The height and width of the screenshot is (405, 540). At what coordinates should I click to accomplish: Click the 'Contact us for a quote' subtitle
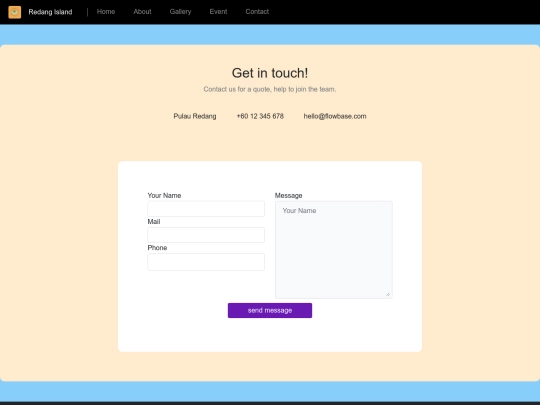click(270, 89)
